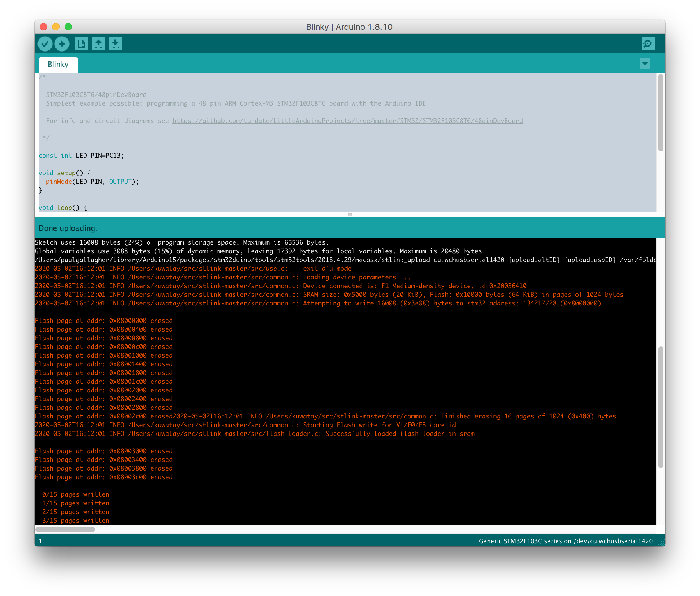This screenshot has width=700, height=596.
Task: Open the Serial Monitor magnifier icon
Action: point(648,43)
